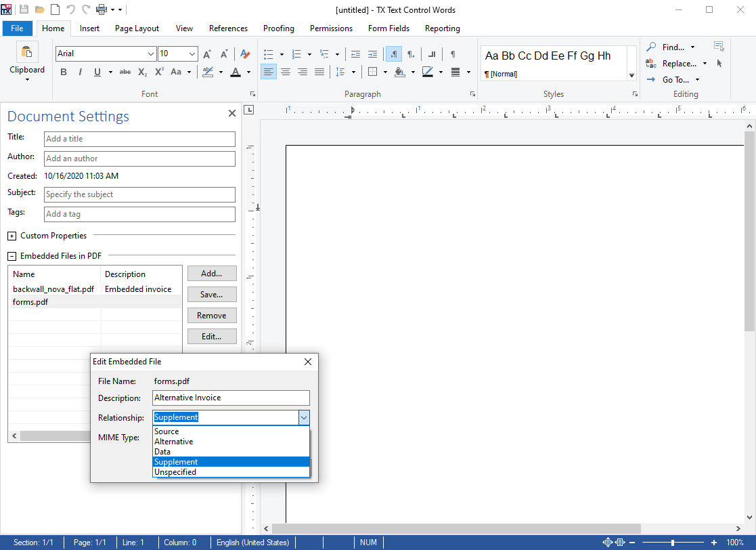Right align the paragraph
756x550 pixels.
pyautogui.click(x=303, y=72)
